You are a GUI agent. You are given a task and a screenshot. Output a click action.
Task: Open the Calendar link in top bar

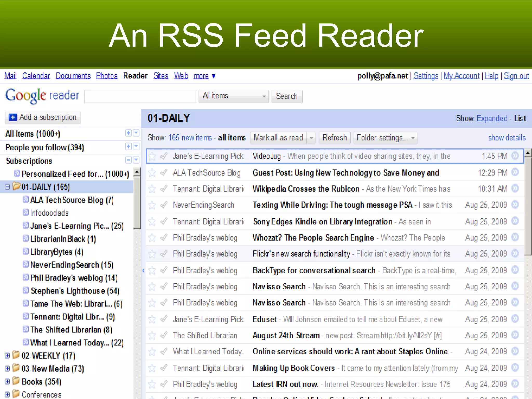pos(36,76)
